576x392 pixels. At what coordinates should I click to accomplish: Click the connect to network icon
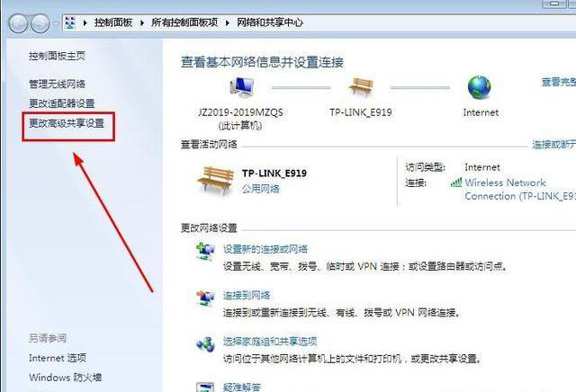pyautogui.click(x=205, y=298)
